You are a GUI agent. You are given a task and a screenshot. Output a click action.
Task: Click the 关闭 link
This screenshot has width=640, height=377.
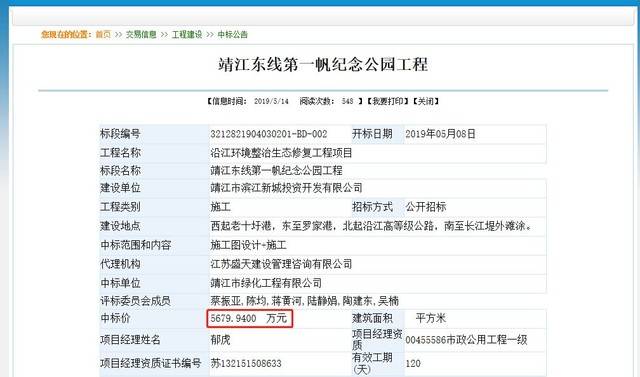[x=426, y=101]
